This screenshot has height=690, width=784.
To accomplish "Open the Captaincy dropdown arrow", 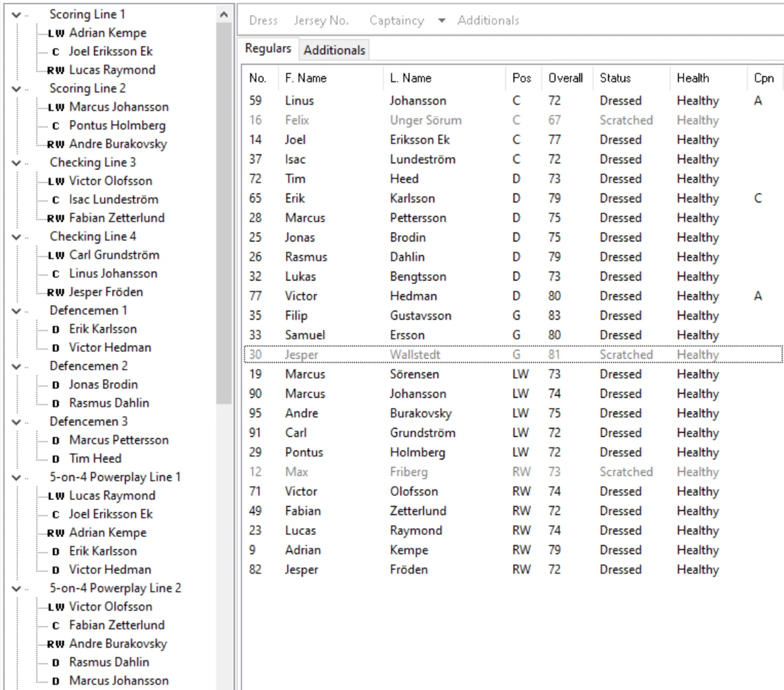I will pyautogui.click(x=441, y=21).
